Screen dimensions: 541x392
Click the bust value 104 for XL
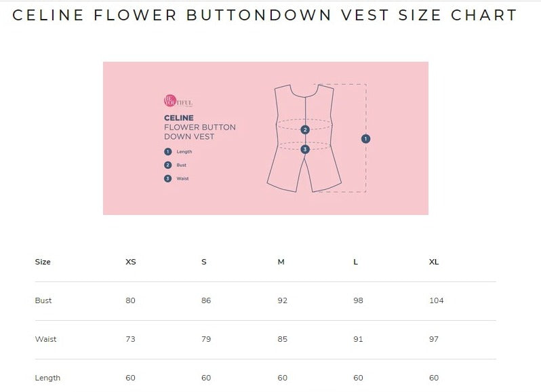[437, 300]
